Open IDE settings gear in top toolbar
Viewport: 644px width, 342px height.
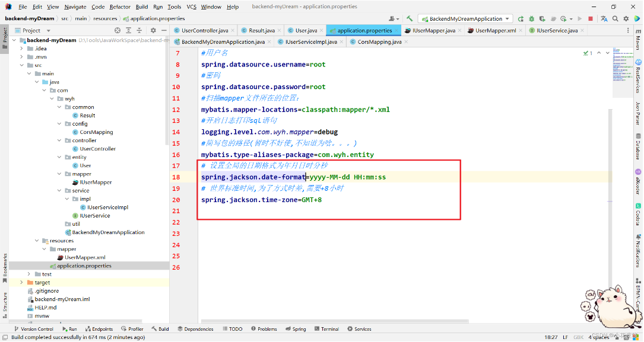(x=626, y=18)
